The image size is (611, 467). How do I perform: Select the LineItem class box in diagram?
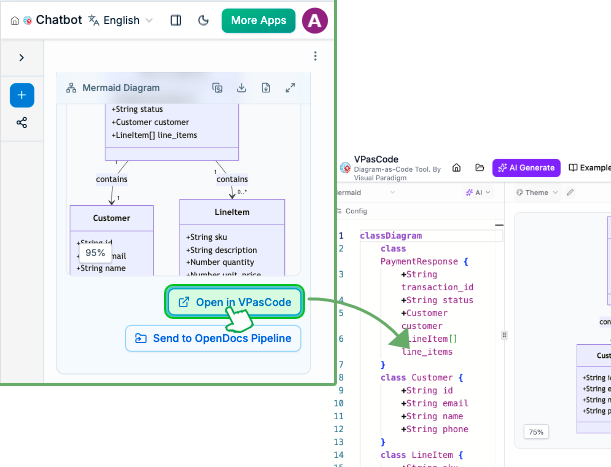tap(232, 237)
